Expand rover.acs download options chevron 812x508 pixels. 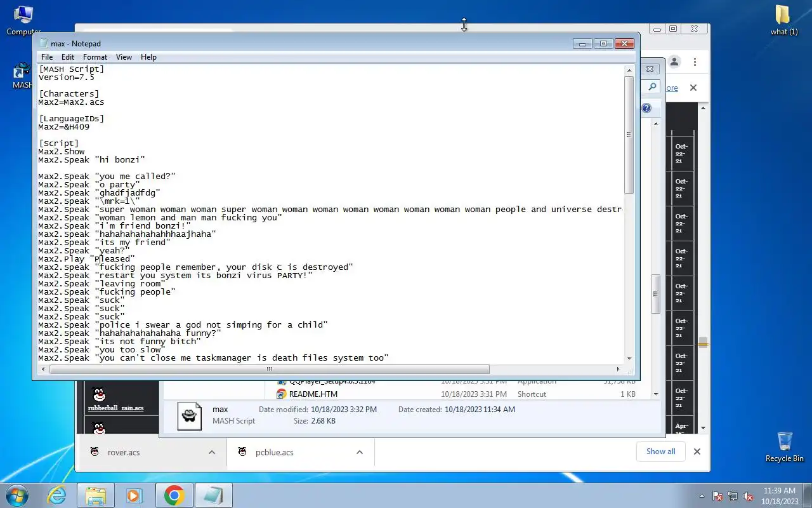tap(212, 452)
